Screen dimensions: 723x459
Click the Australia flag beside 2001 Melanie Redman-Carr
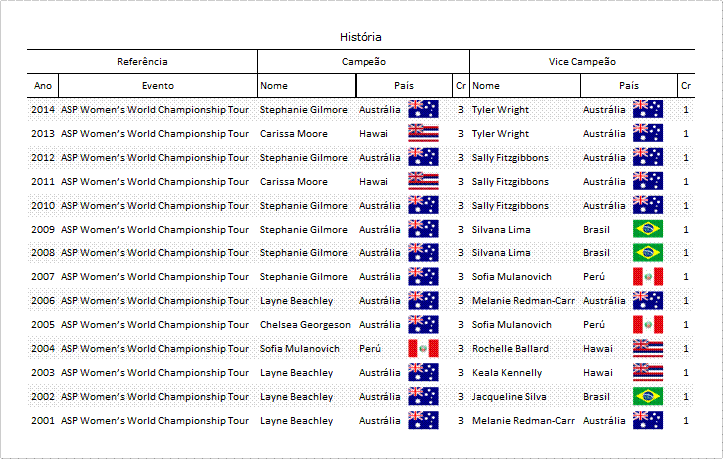648,420
